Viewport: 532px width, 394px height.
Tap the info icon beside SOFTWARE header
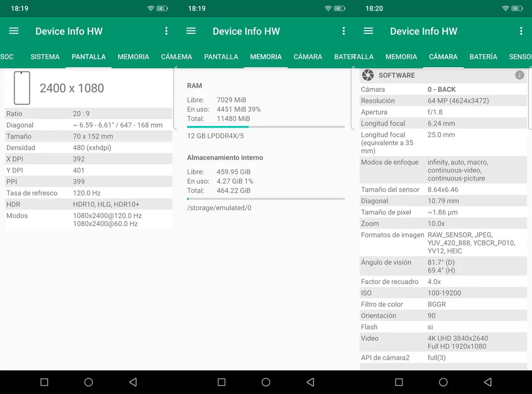point(520,75)
